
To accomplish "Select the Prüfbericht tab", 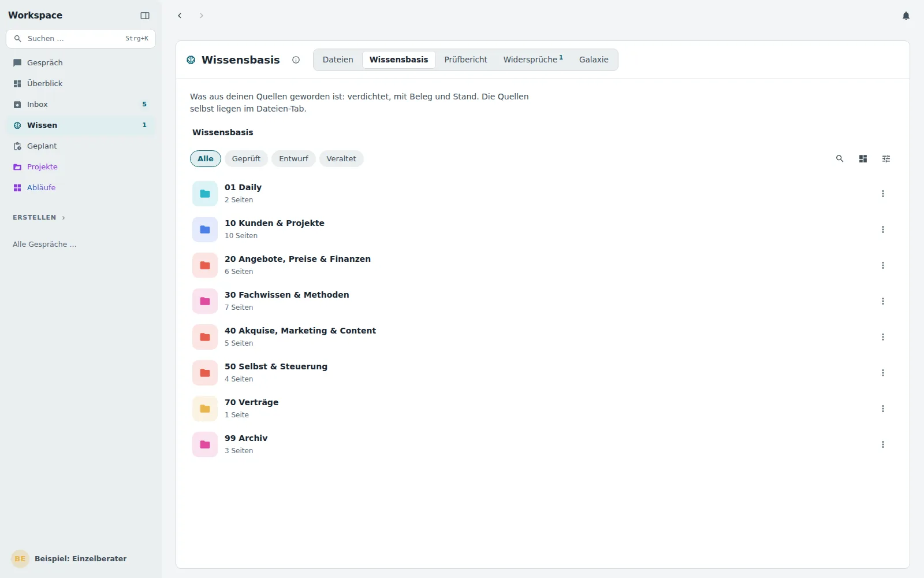I will 465,60.
